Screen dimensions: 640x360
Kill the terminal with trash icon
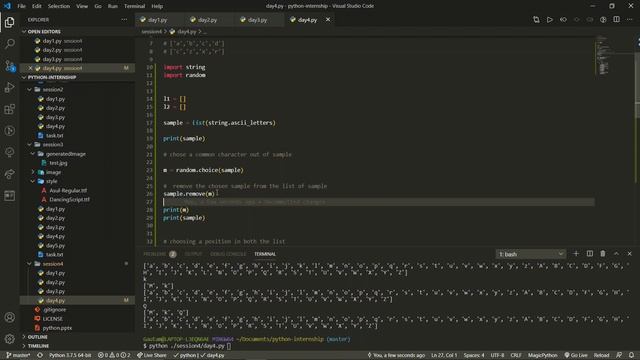603,254
